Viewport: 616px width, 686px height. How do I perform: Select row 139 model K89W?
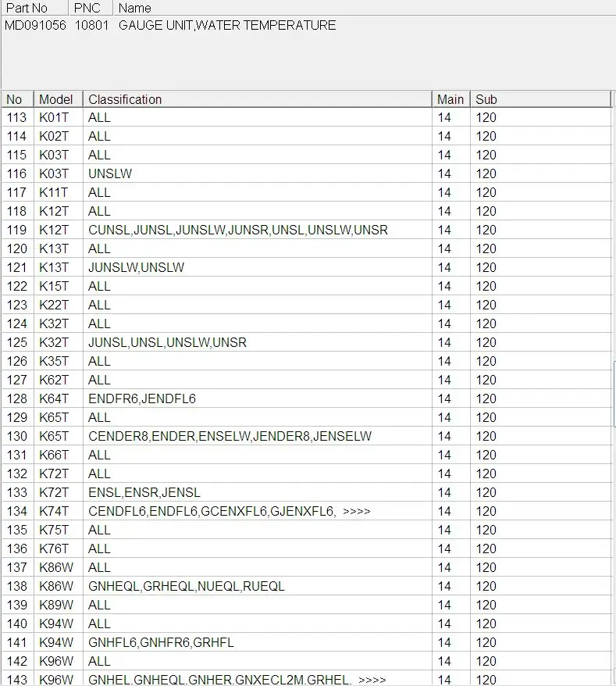coord(56,605)
